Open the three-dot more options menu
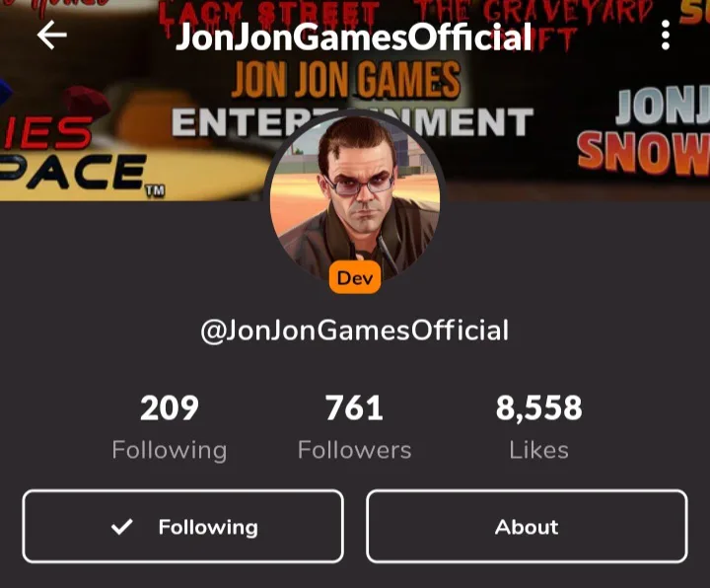Image resolution: width=710 pixels, height=588 pixels. tap(666, 35)
